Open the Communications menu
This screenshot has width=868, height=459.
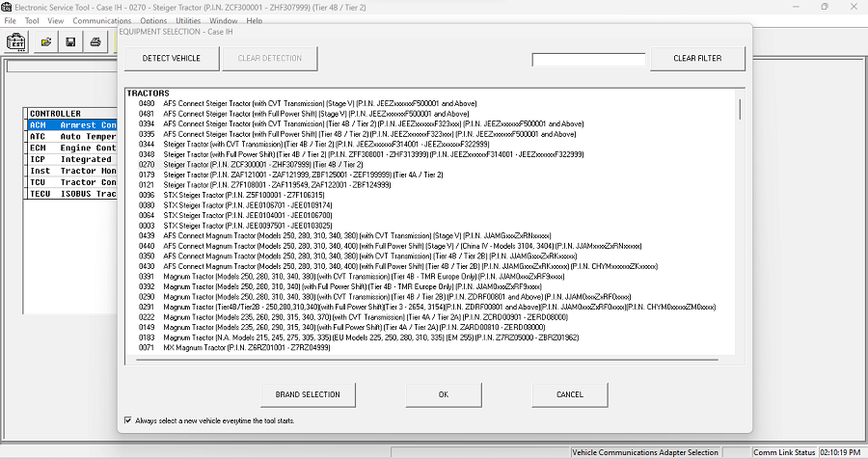click(102, 20)
